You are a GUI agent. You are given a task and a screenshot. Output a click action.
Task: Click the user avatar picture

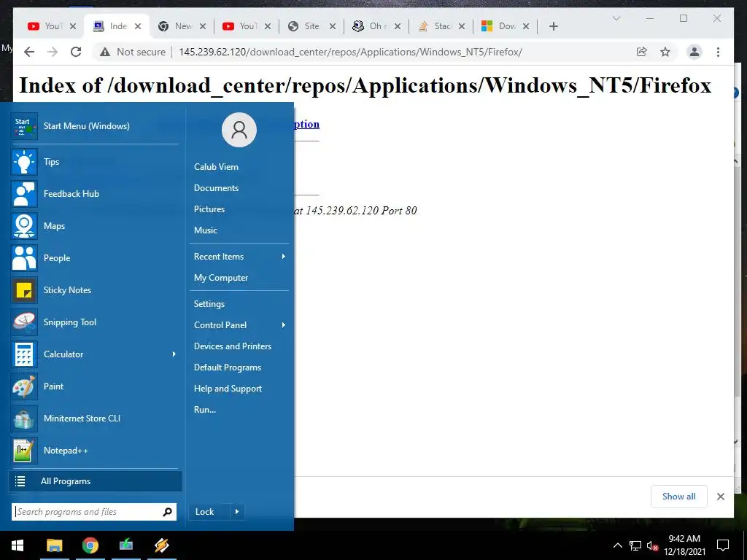pos(239,130)
